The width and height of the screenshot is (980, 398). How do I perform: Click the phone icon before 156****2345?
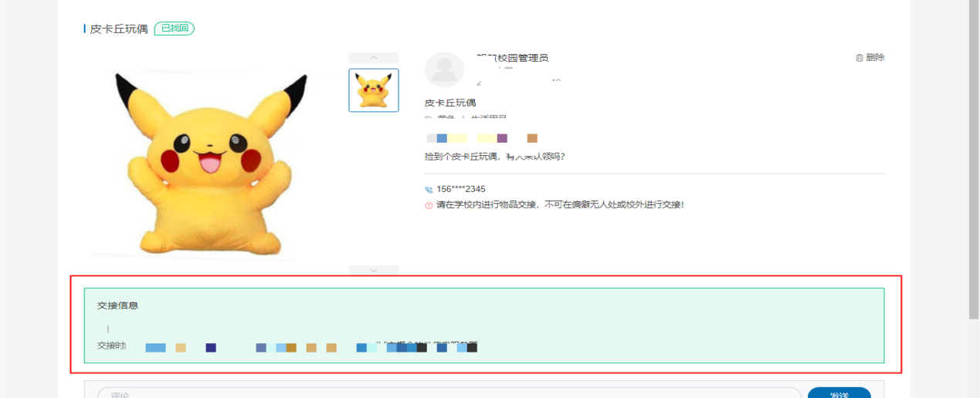pos(429,190)
